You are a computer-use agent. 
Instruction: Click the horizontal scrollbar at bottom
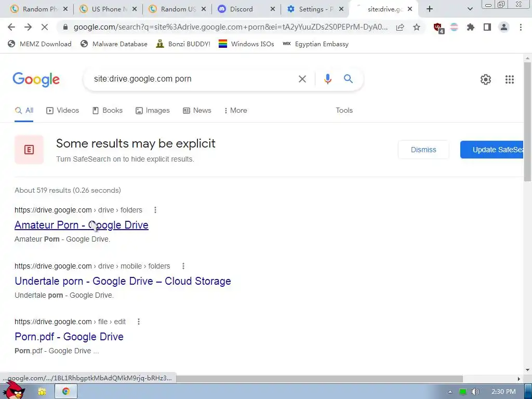pyautogui.click(x=319, y=379)
